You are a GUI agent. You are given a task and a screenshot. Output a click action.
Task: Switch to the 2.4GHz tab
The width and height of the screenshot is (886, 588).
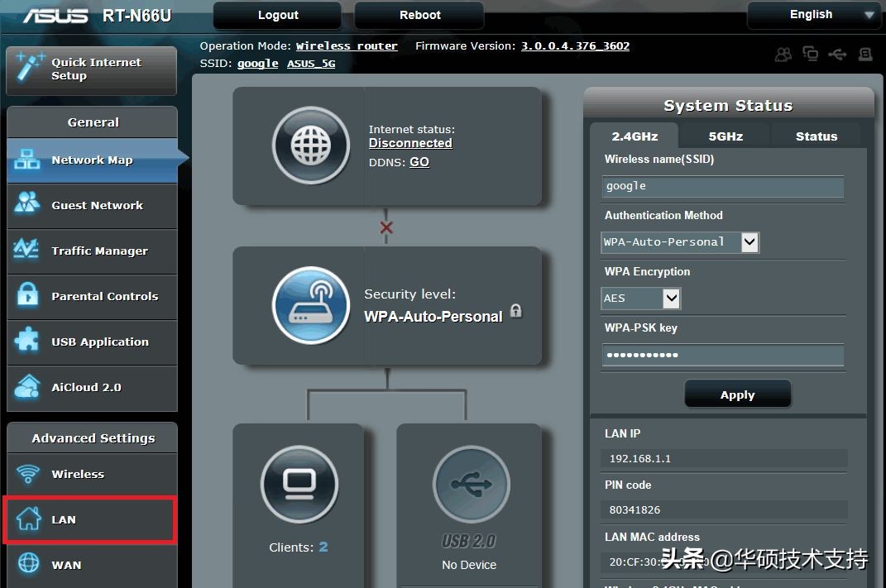(635, 136)
